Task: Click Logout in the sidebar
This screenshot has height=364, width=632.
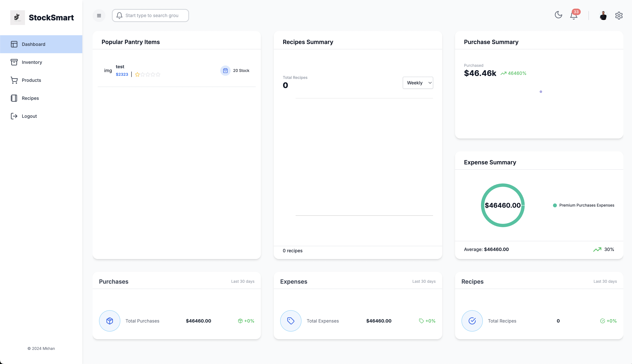Action: pos(29,116)
